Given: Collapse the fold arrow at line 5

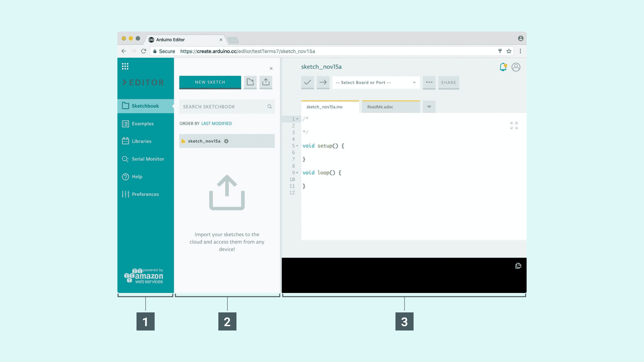Looking at the screenshot, I should [x=297, y=146].
